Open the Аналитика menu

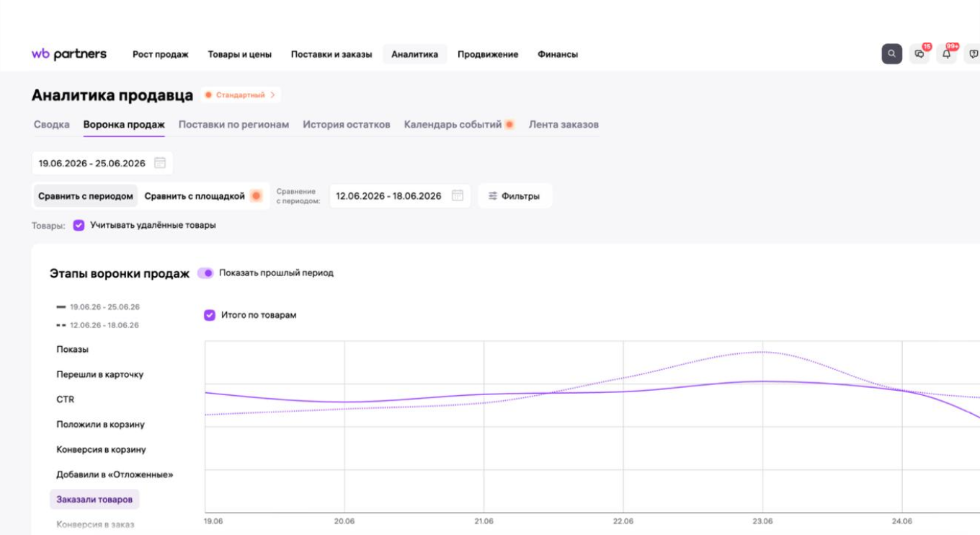point(414,54)
